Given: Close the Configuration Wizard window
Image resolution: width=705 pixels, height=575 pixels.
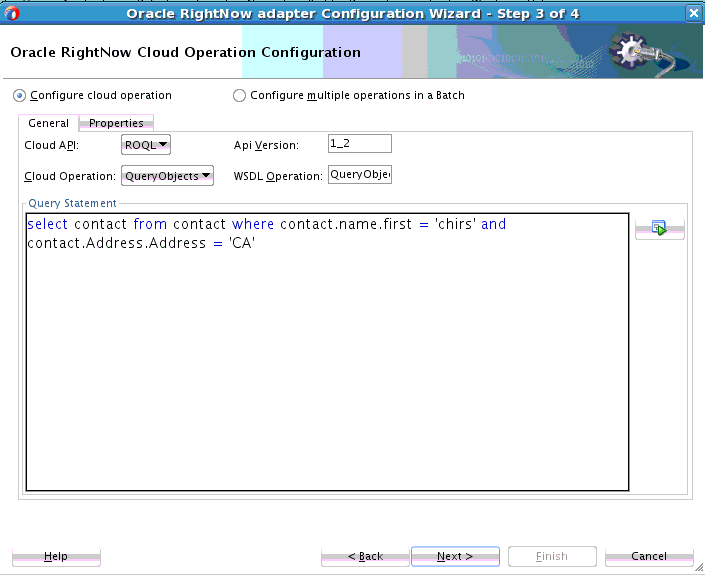Looking at the screenshot, I should coord(694,13).
